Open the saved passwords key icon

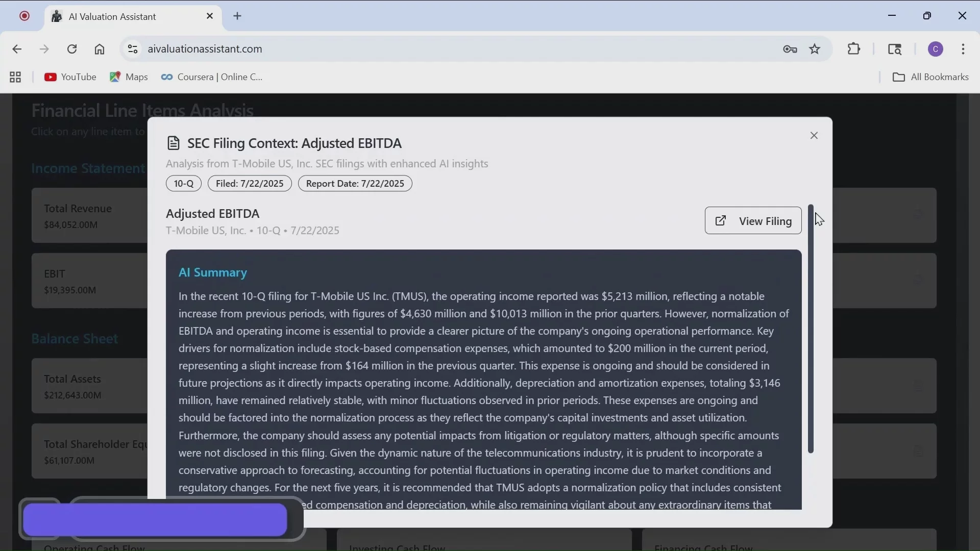[x=790, y=49]
